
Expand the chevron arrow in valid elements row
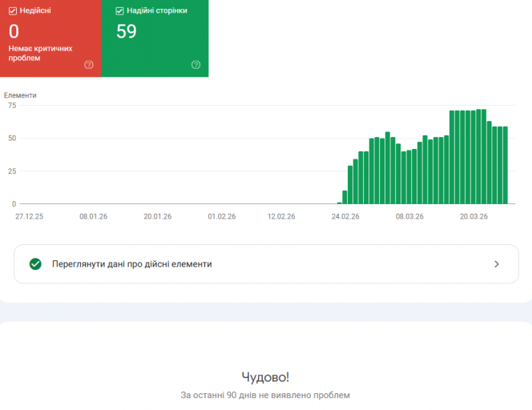(x=497, y=263)
